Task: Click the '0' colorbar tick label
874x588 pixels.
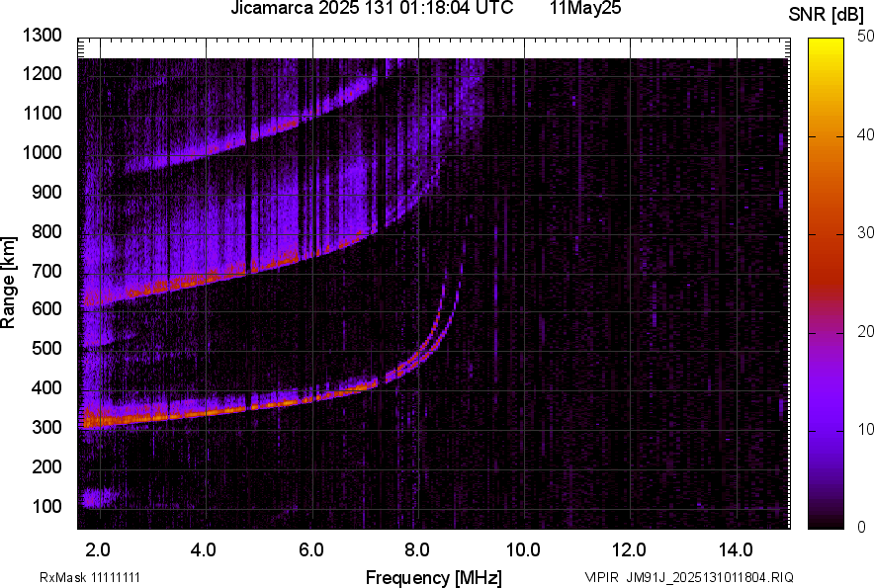Action: [x=861, y=527]
